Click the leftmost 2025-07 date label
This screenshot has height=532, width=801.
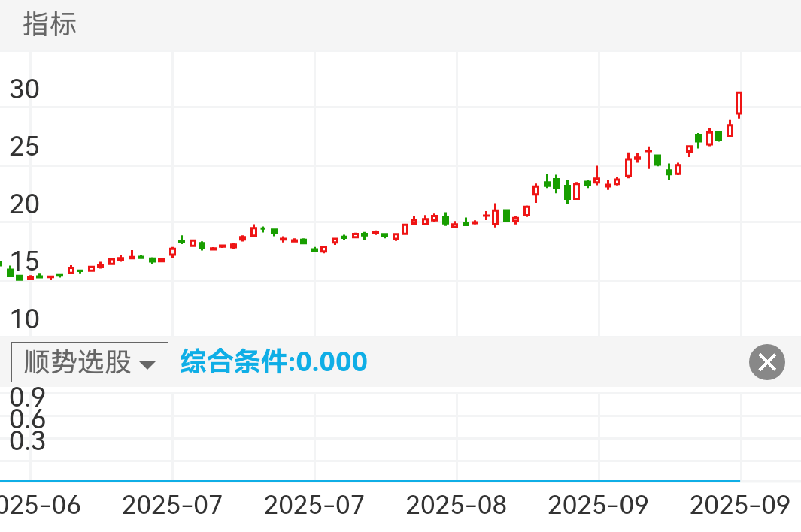click(x=172, y=505)
